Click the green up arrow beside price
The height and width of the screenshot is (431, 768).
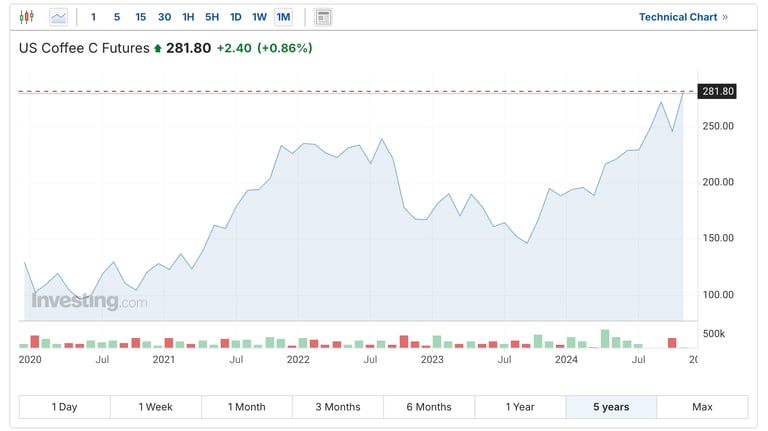pos(157,48)
